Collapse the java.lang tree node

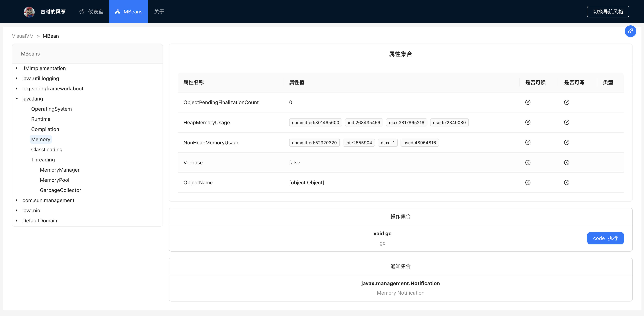[17, 99]
